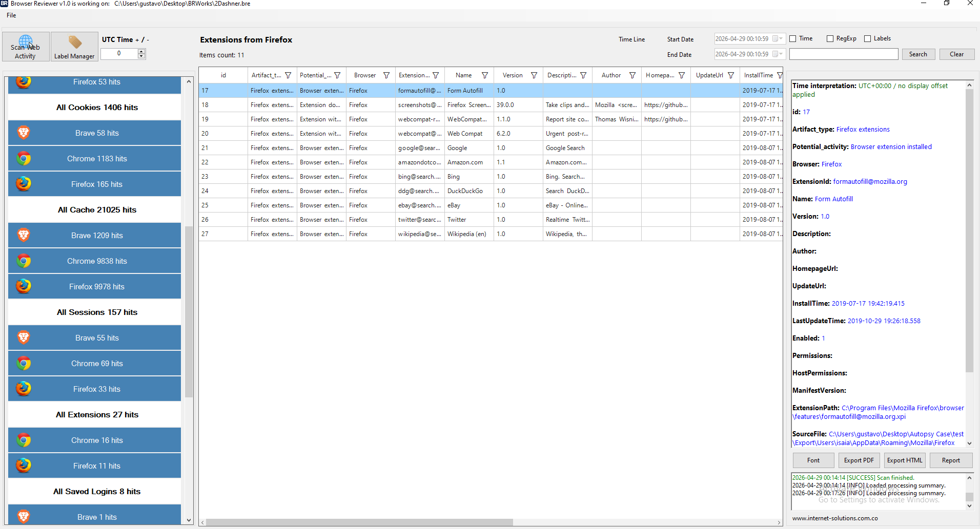Select the All Saved Logins 8 hits header
Screen dimensions: 980x529
tap(95, 491)
